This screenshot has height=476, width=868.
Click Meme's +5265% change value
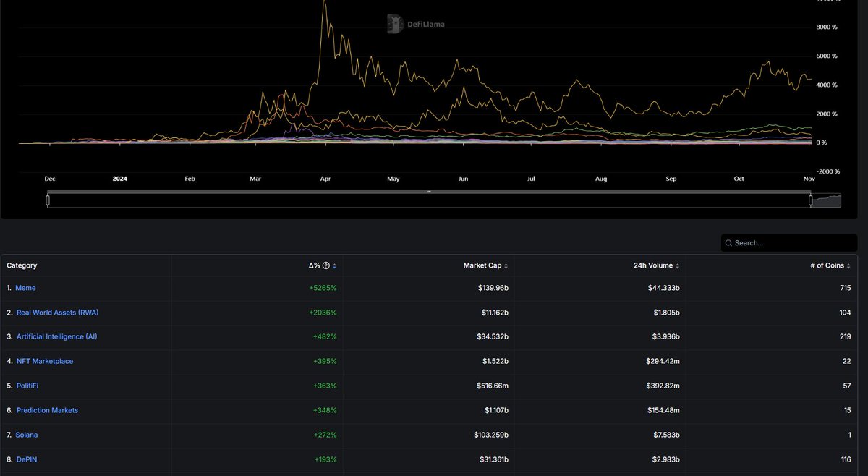[323, 288]
